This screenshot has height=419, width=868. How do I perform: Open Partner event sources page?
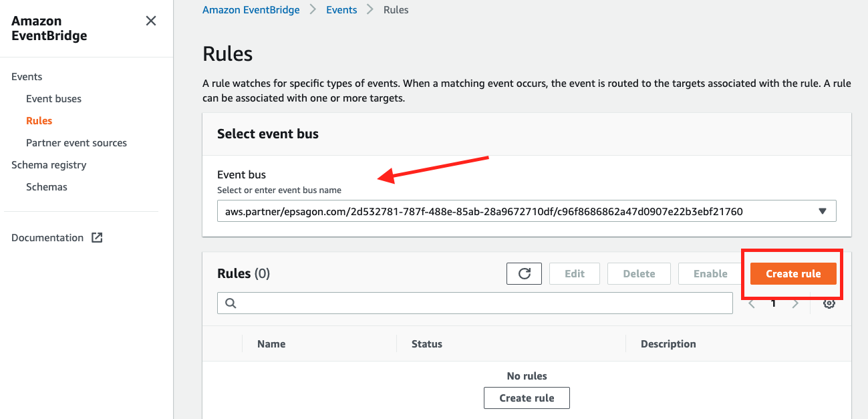coord(76,143)
